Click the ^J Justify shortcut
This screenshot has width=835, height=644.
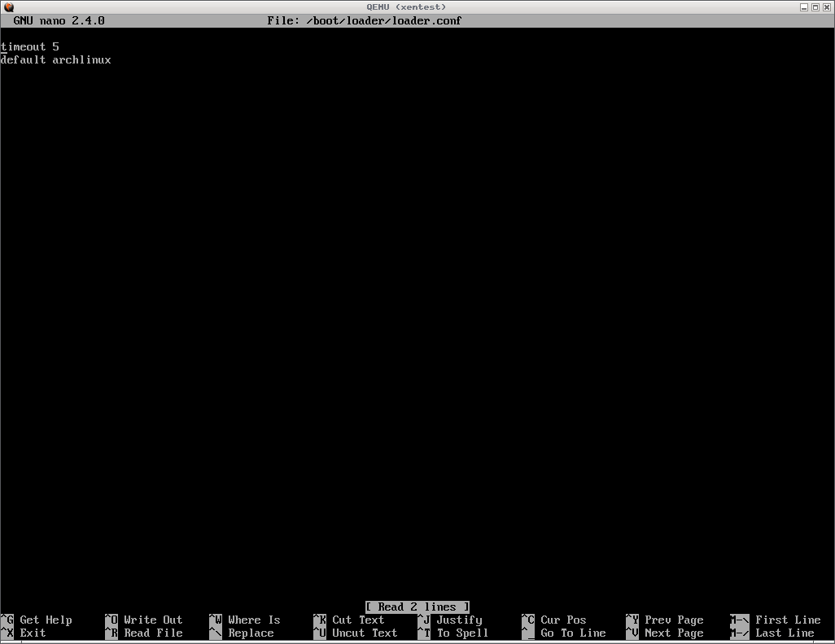pyautogui.click(x=450, y=620)
